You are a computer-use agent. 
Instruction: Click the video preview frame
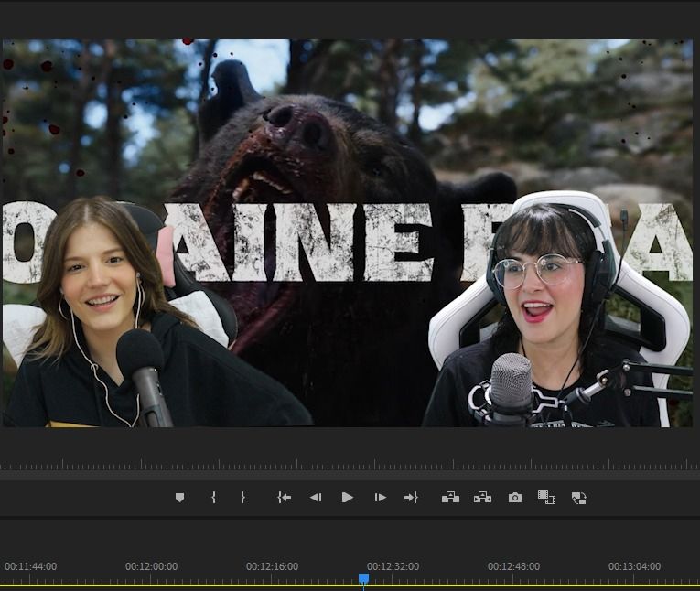[348, 233]
